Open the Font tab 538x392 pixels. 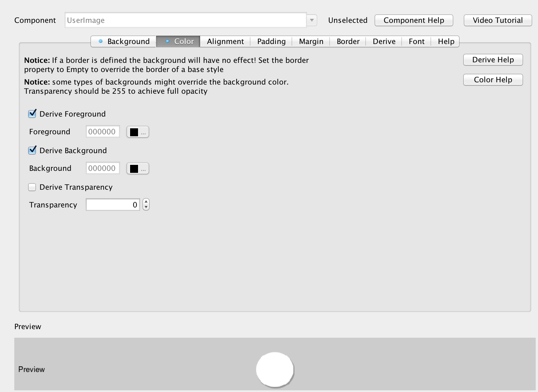tap(417, 41)
